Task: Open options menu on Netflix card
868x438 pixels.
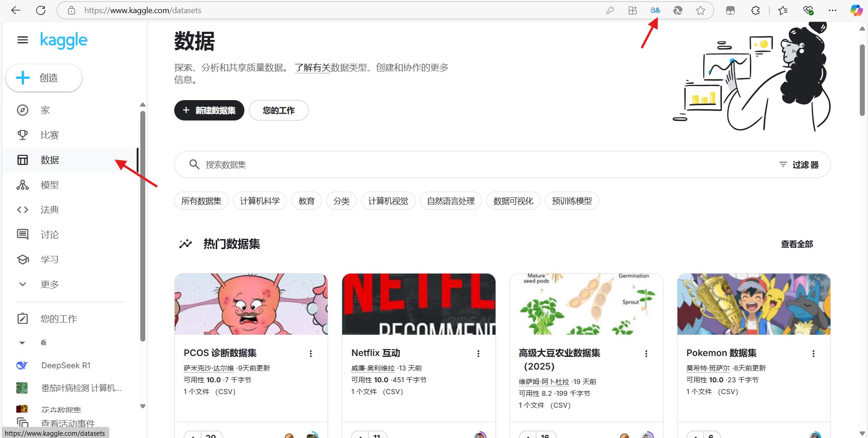Action: click(478, 354)
